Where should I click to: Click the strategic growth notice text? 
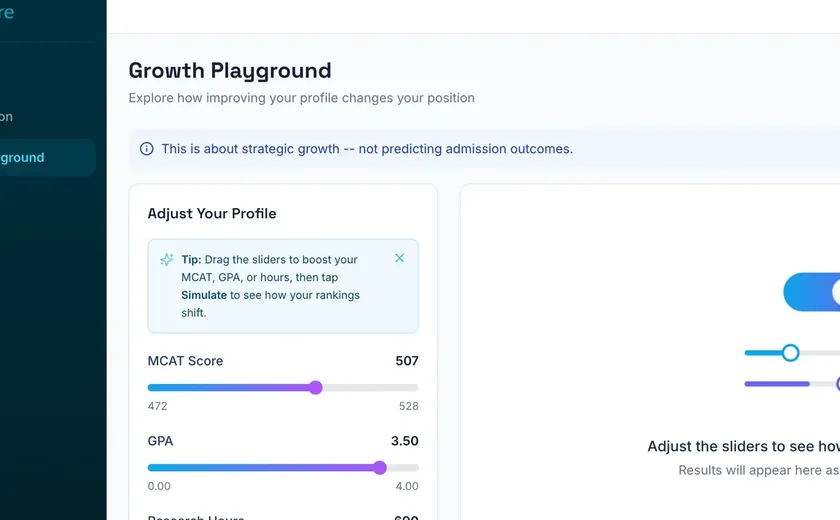[367, 149]
